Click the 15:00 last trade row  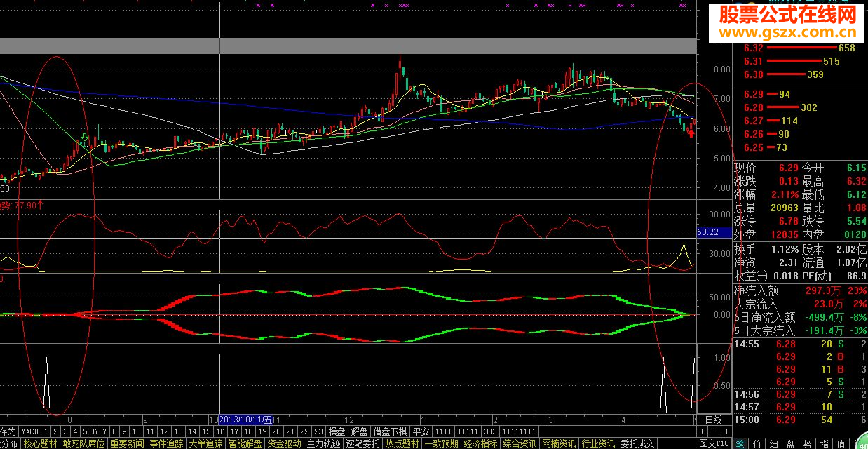point(800,420)
